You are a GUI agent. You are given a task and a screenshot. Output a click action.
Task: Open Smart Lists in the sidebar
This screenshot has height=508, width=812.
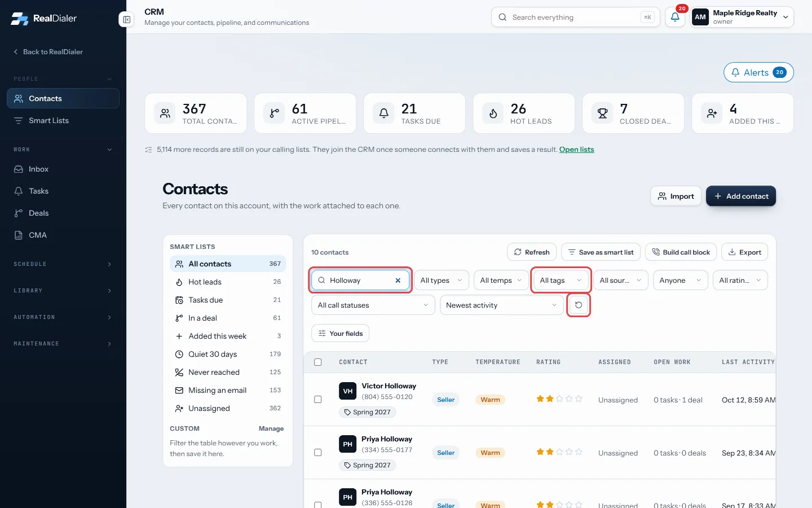[63, 121]
